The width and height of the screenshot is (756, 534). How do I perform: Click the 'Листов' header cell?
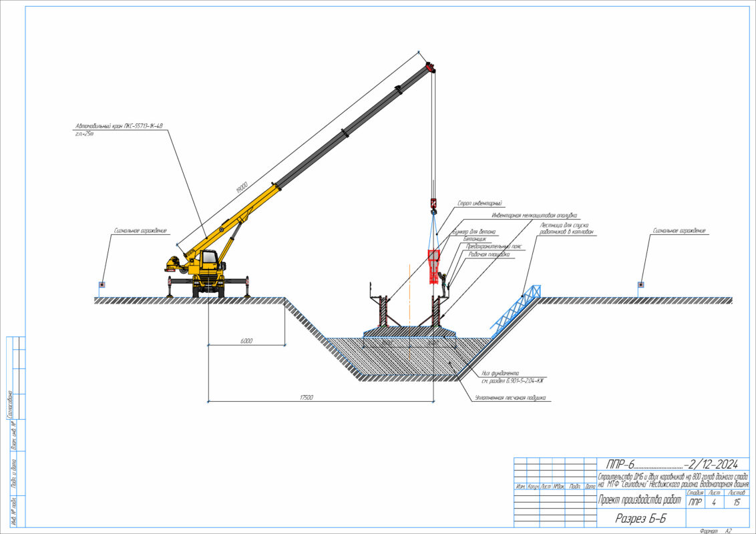tap(737, 493)
